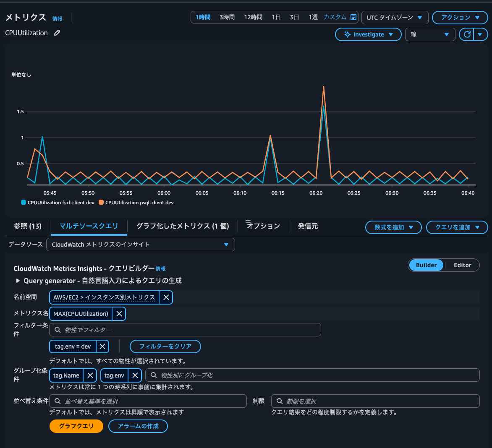Click tag.env = dev filter chip label
The height and width of the screenshot is (448, 492).
coord(73,346)
